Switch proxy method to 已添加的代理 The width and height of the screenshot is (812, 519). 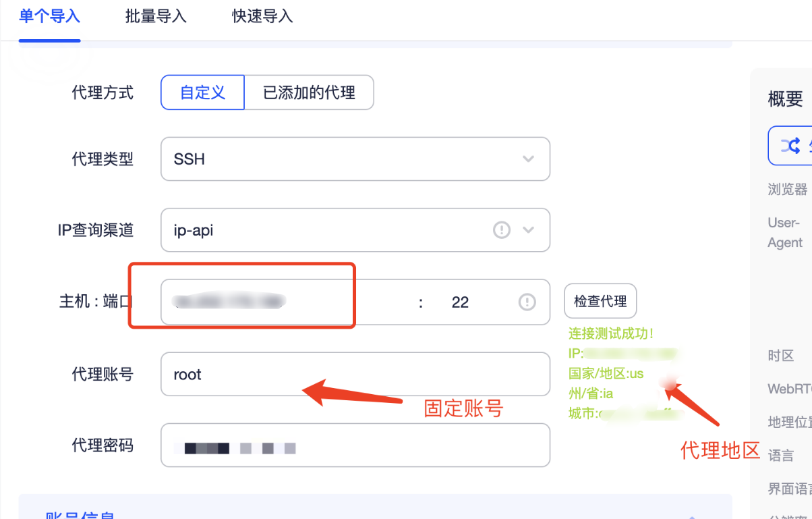pyautogui.click(x=309, y=92)
